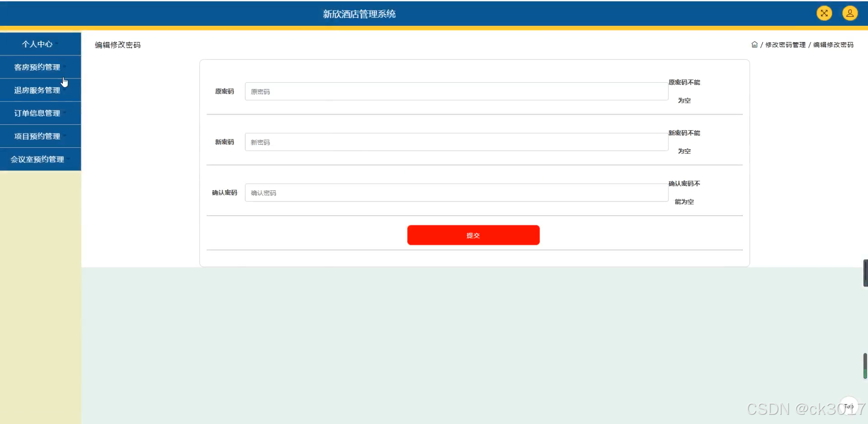Screen dimensions: 868x424
Task: Click the Top back-to-top button
Action: [x=849, y=406]
